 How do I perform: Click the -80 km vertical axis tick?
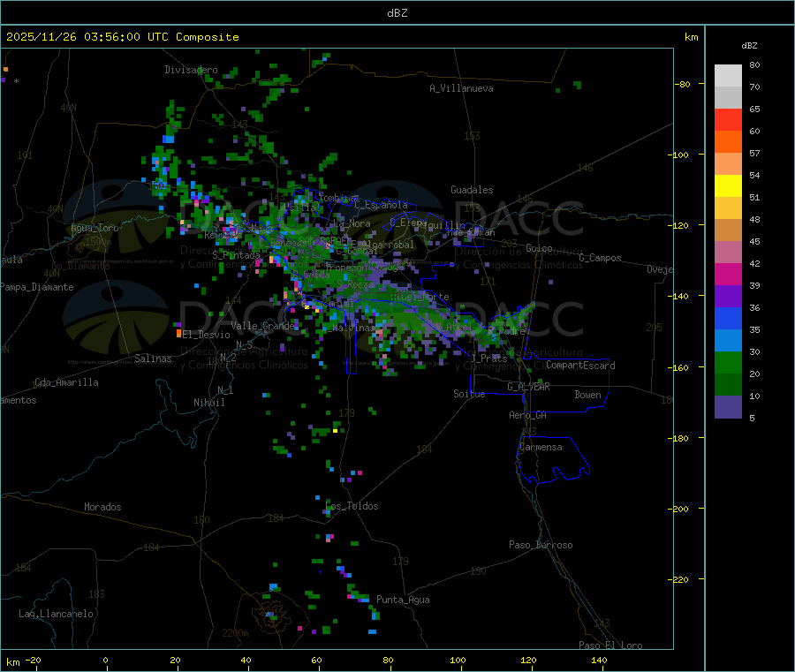pyautogui.click(x=683, y=84)
